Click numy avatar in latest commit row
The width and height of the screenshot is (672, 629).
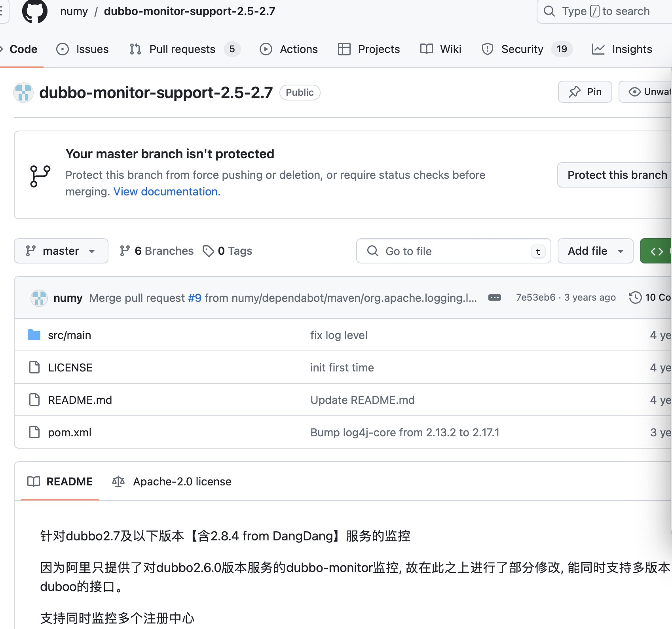point(39,298)
